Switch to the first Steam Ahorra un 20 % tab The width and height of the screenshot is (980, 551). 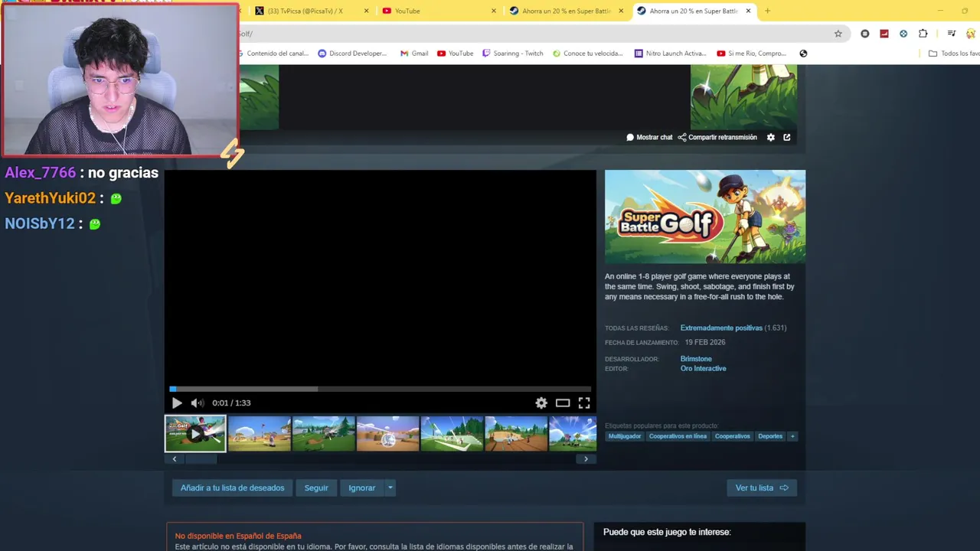[565, 11]
